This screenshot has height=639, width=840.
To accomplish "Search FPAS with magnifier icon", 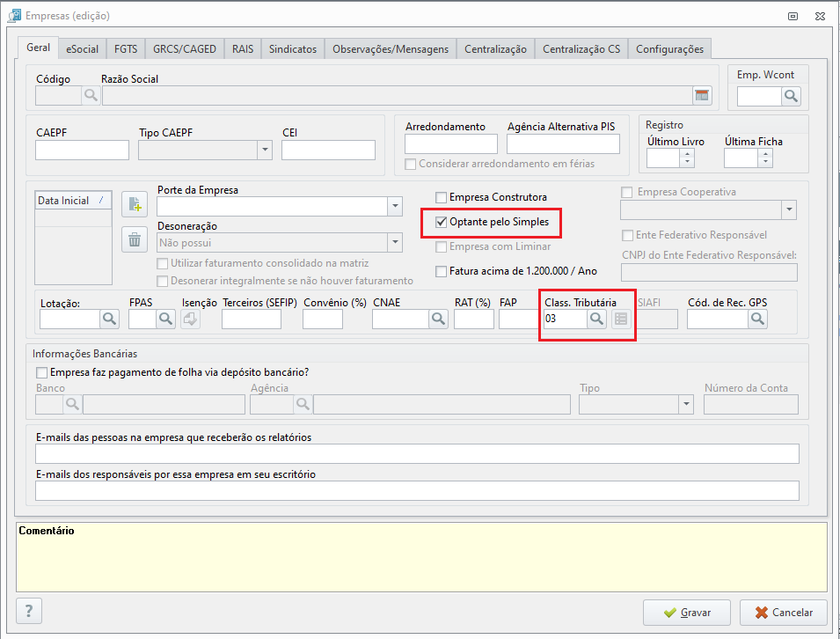I will tap(165, 319).
